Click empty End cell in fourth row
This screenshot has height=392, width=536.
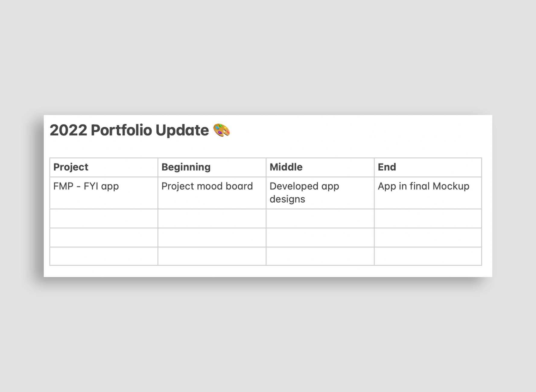(x=428, y=237)
